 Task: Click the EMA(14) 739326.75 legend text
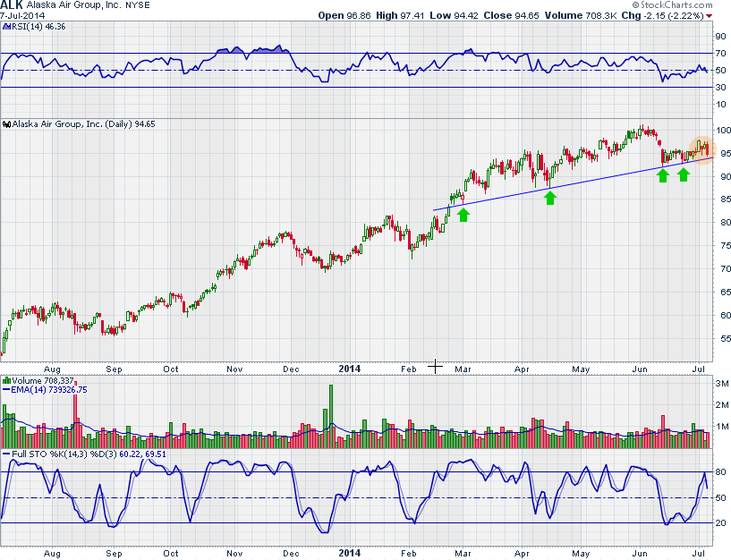(49, 390)
